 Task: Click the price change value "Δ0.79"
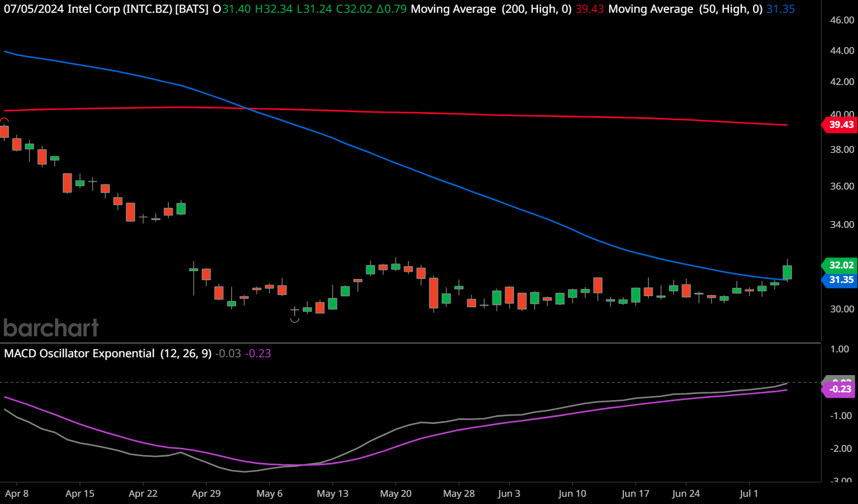click(x=391, y=9)
